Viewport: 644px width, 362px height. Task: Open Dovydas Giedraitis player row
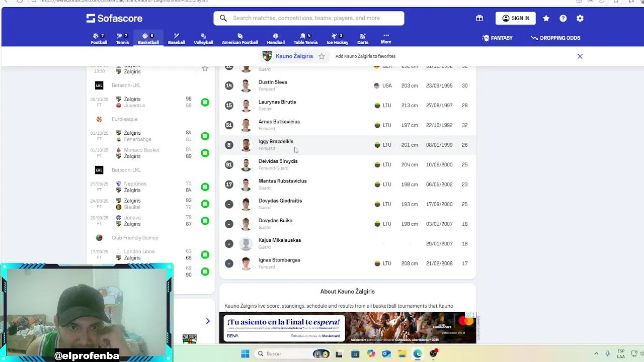click(x=348, y=204)
